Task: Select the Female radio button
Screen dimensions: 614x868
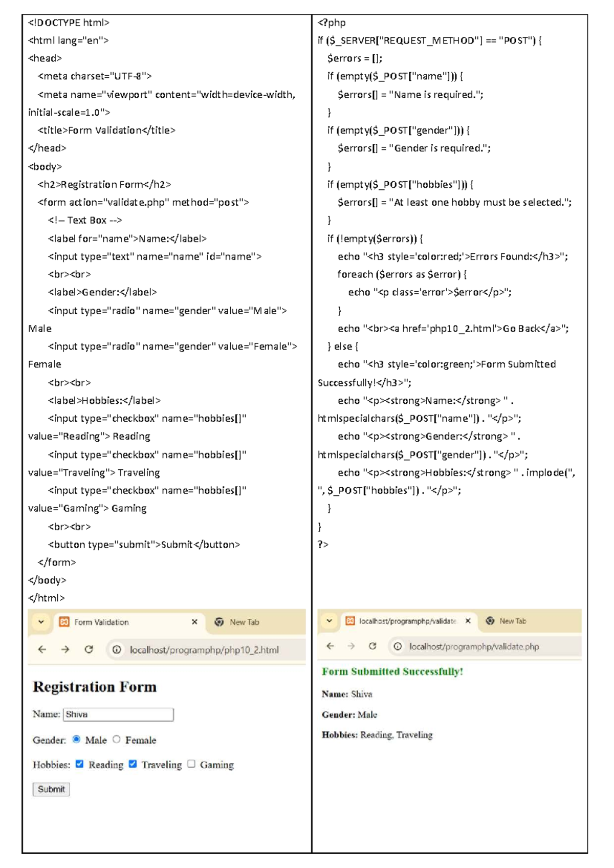Action: [117, 739]
